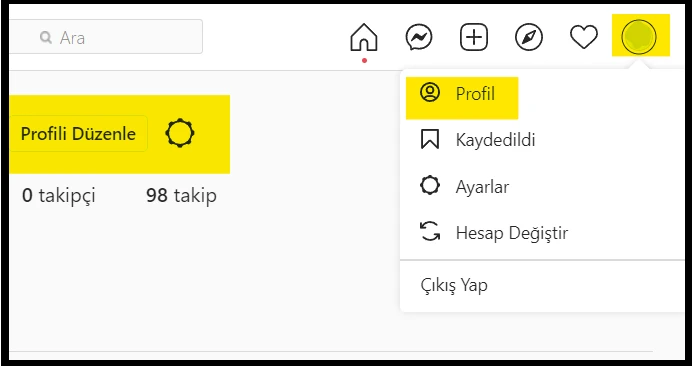This screenshot has height=367, width=692.
Task: Open settings gear next to Profili Düzenle
Action: pos(180,133)
